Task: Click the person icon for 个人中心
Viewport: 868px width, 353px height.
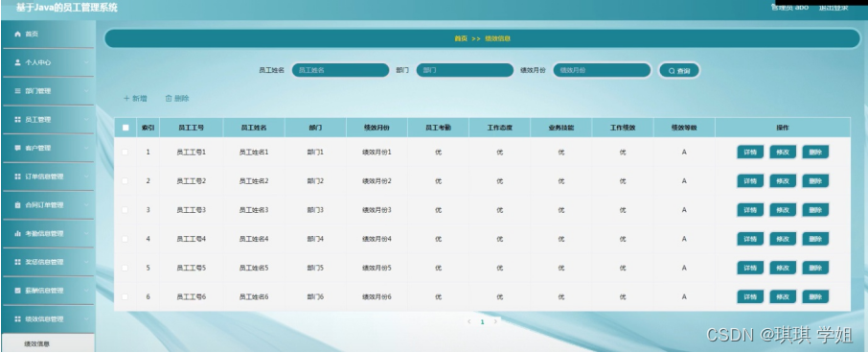Action: (x=17, y=62)
